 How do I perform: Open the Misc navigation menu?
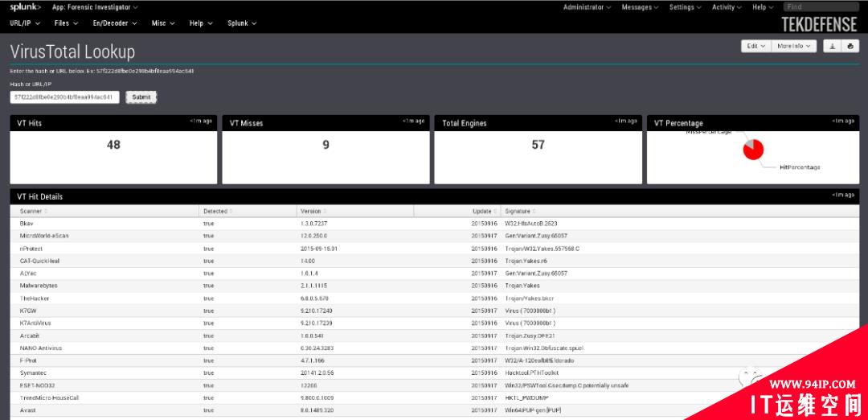click(x=163, y=23)
